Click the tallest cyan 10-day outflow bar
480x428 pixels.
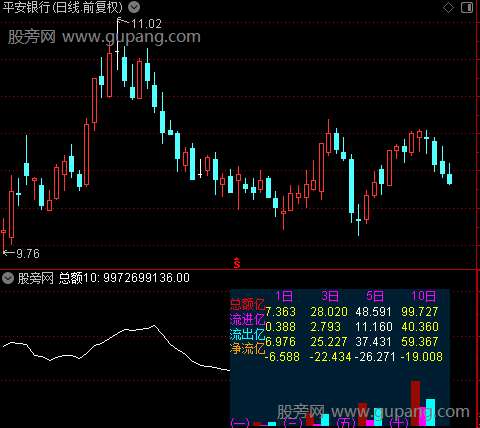[x=430, y=412]
